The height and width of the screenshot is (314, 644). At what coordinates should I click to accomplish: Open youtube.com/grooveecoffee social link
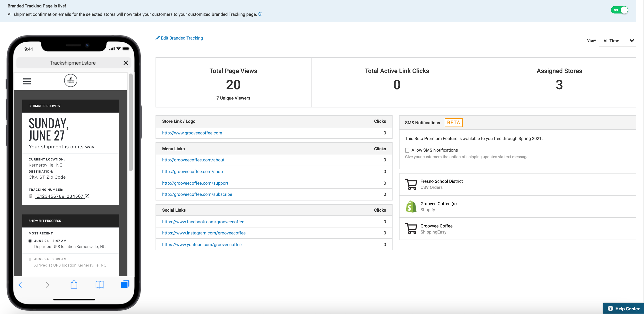(x=202, y=244)
